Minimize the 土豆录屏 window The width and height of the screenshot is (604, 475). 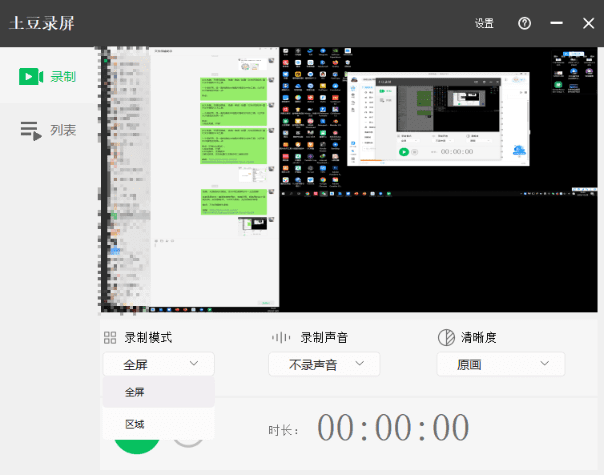pos(556,23)
